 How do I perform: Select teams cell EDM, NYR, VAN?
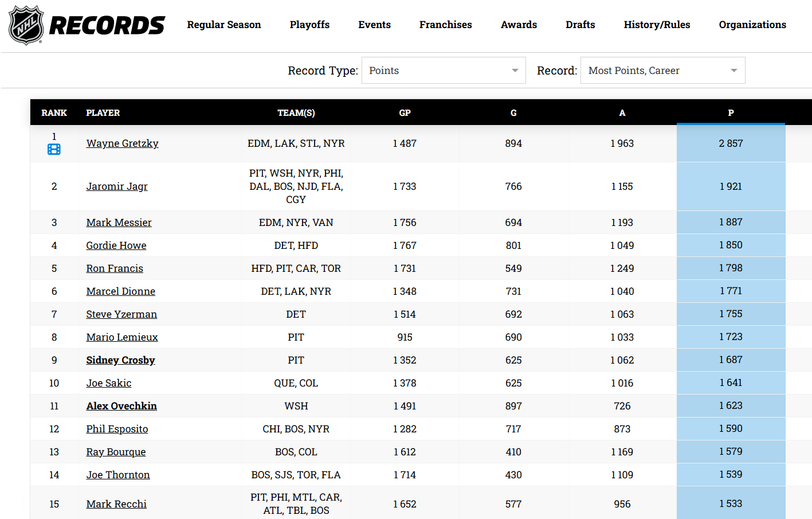pos(296,223)
